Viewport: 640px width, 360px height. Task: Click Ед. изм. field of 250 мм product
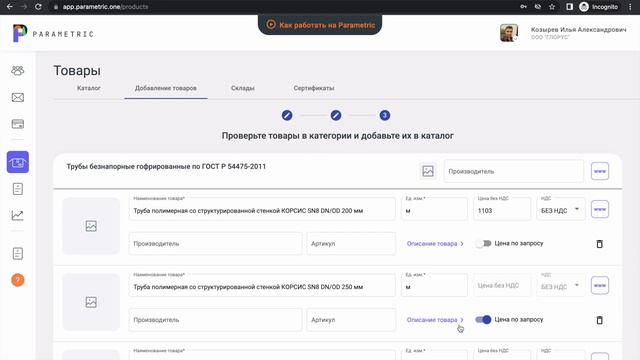pyautogui.click(x=434, y=285)
